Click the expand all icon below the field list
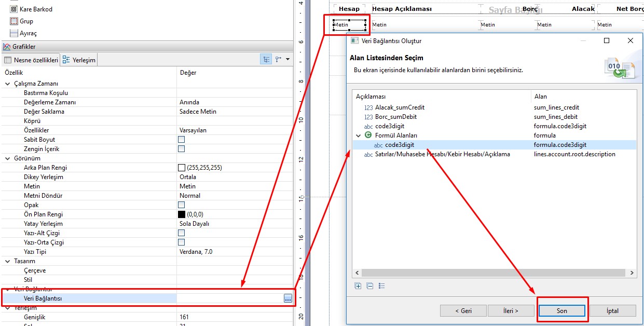 (358, 286)
